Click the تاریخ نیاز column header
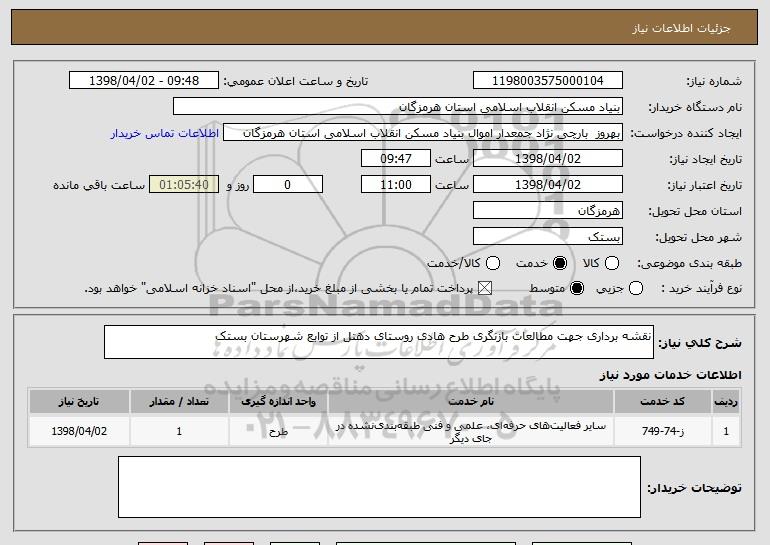770x545 pixels. coord(79,402)
